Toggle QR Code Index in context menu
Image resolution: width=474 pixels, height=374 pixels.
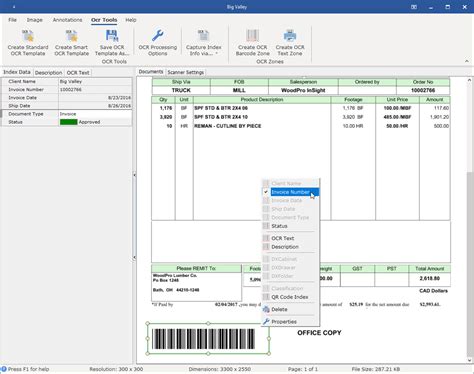click(290, 297)
